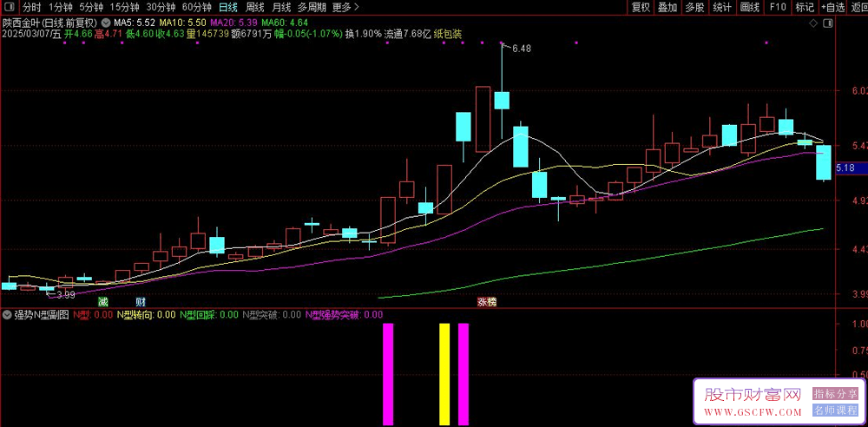Click the 纸包装 industry label
Viewport: 868px width, 427px height.
tap(448, 34)
